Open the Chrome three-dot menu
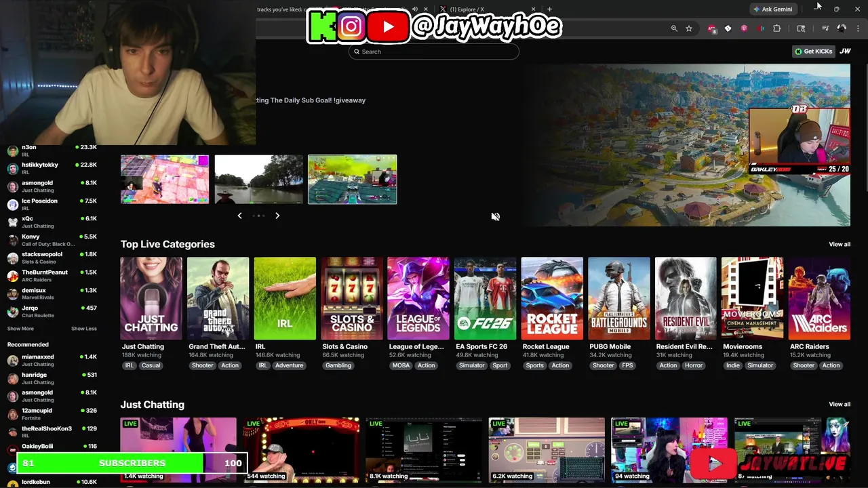This screenshot has width=868, height=488. point(859,28)
